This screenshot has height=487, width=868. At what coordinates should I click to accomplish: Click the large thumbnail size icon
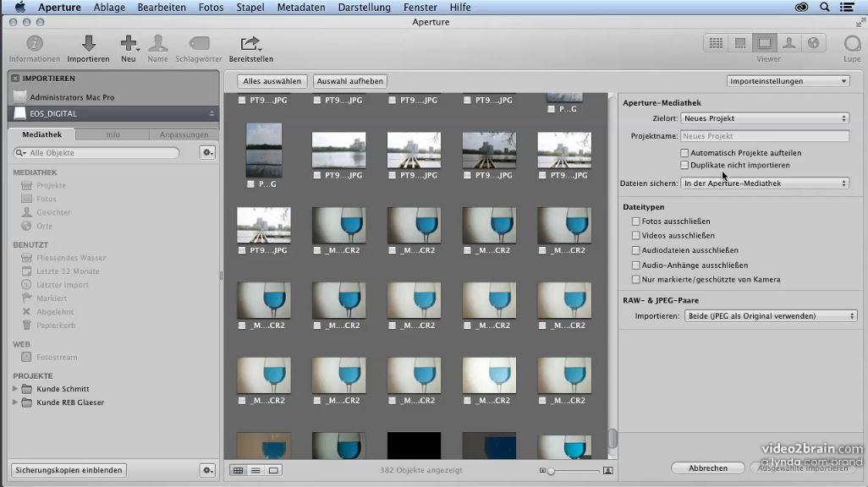(607, 470)
